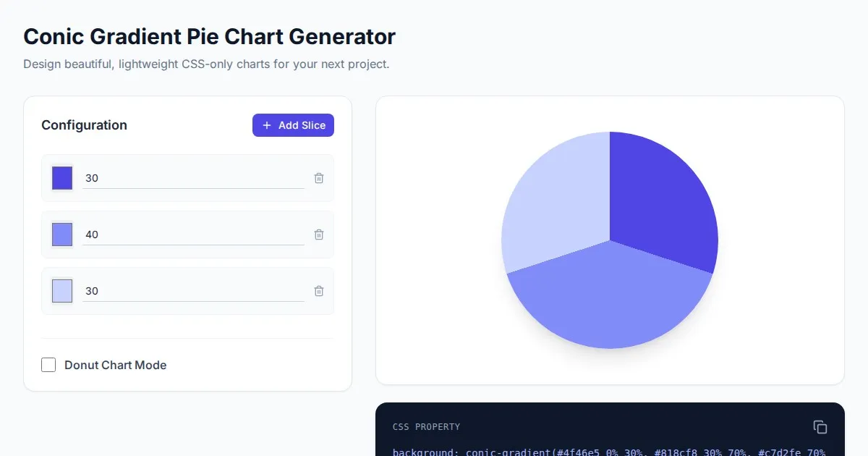Select the large periwinkle bottom pie segment
The image size is (868, 456).
point(611,304)
